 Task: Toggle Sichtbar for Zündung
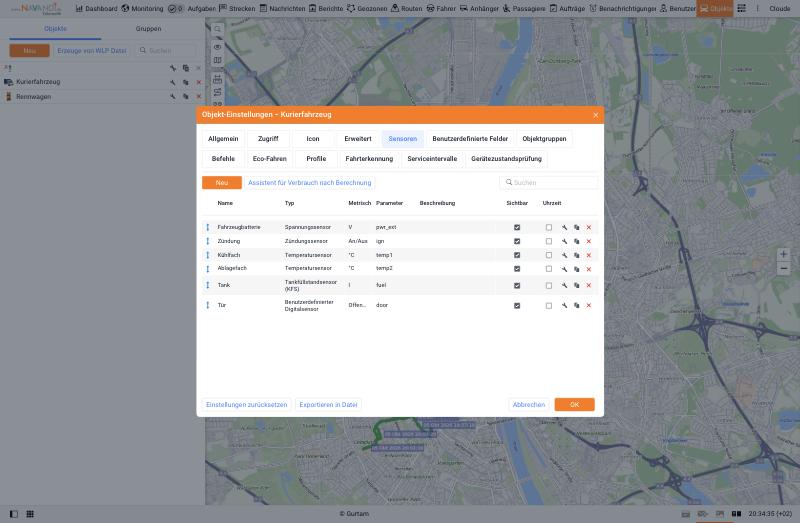[x=517, y=241]
